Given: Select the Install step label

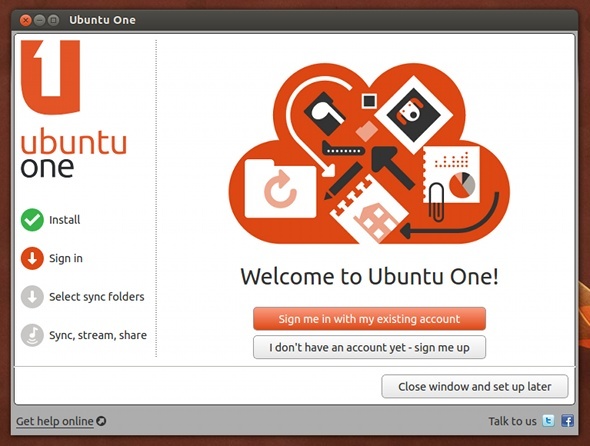Looking at the screenshot, I should (65, 220).
